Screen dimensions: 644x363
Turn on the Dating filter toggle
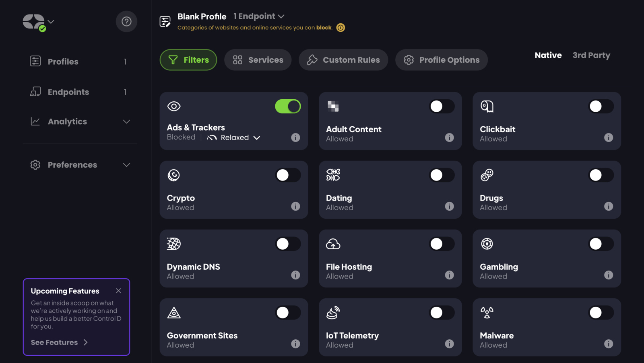[442, 175]
